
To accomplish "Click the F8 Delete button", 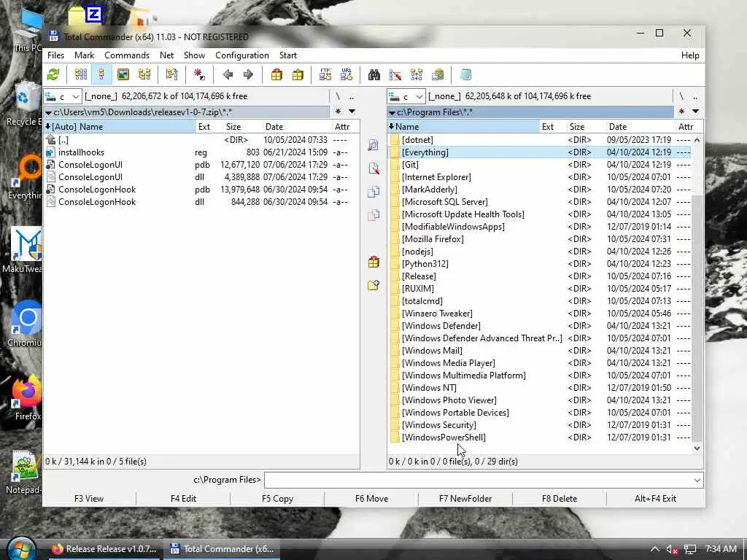I will [560, 499].
